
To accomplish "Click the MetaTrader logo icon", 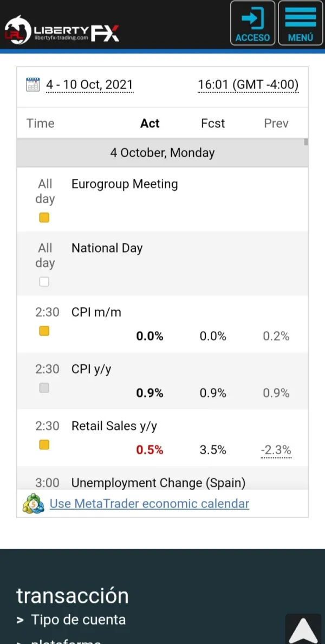I will 33,504.
